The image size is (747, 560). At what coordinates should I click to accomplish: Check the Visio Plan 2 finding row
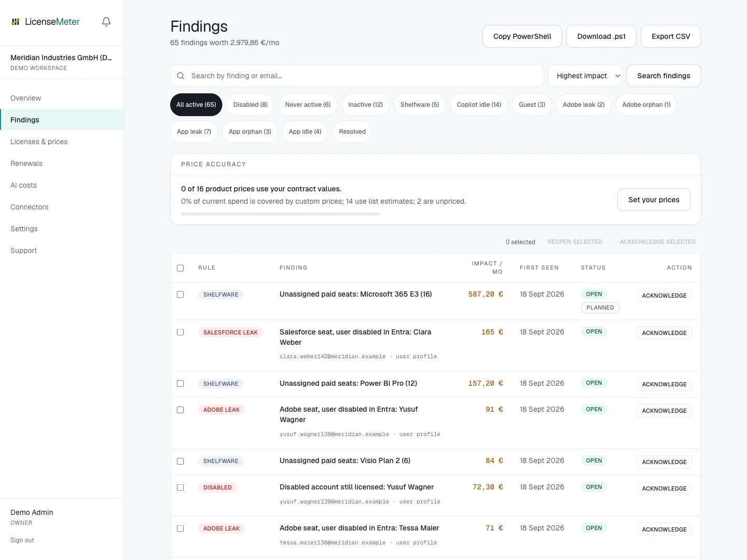coord(181,461)
